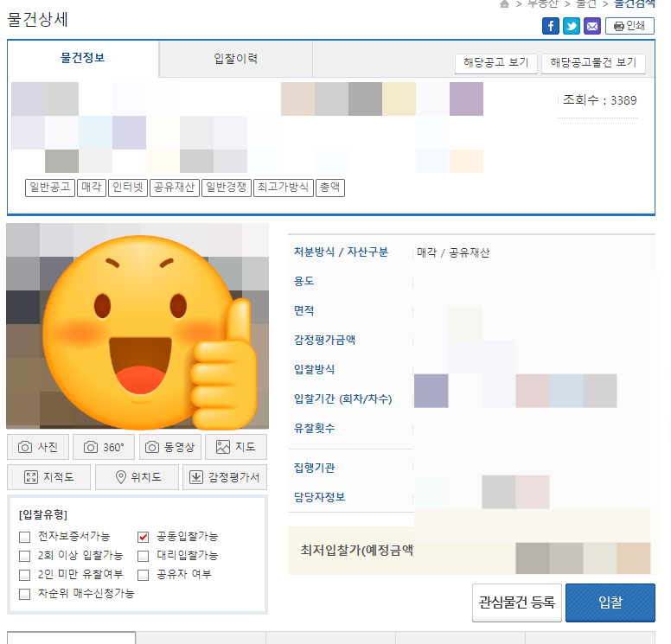This screenshot has width=671, height=644.
Task: Click the [입찰유형] heading
Action: [x=43, y=514]
